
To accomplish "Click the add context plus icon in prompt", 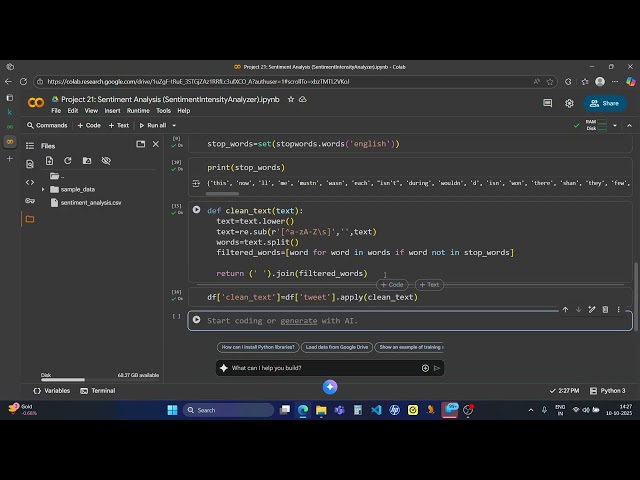I will (425, 368).
